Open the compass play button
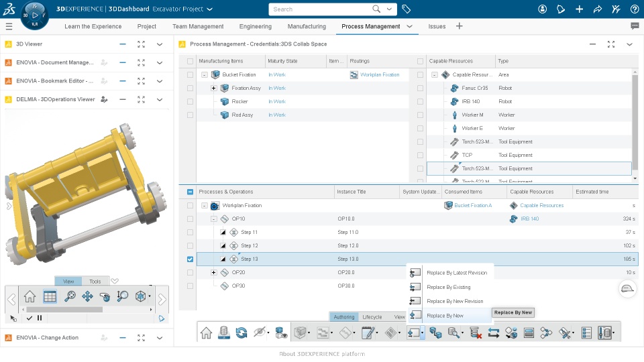Screen dimensions: 644x362 click(35, 15)
